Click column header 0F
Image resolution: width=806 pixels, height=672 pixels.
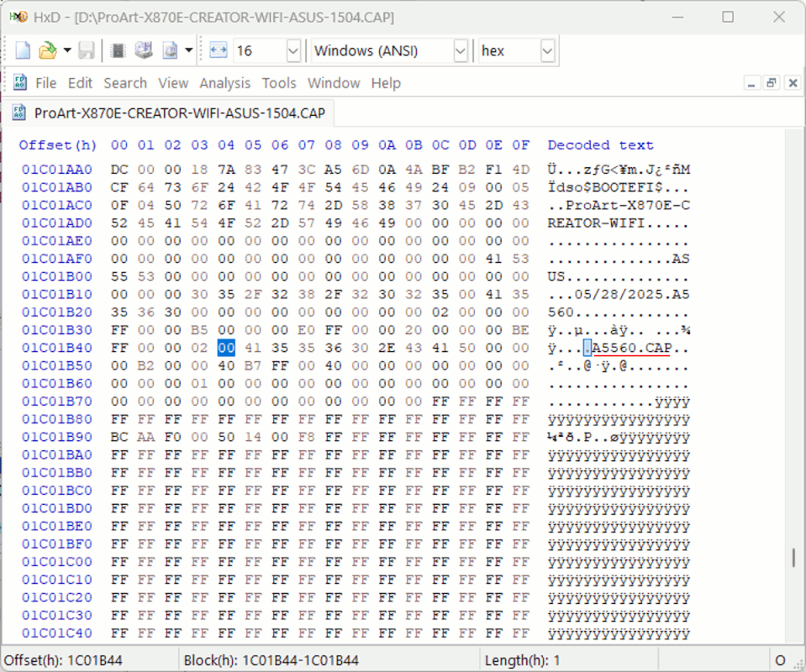521,144
